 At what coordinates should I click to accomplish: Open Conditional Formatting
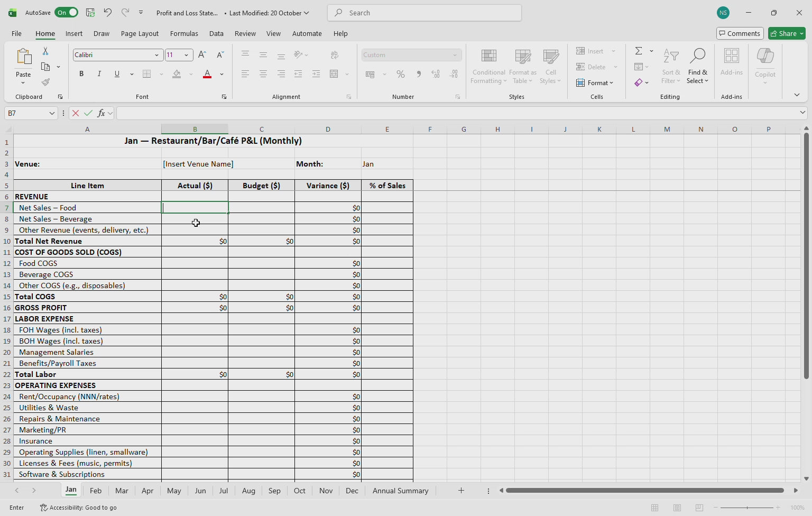(x=488, y=67)
